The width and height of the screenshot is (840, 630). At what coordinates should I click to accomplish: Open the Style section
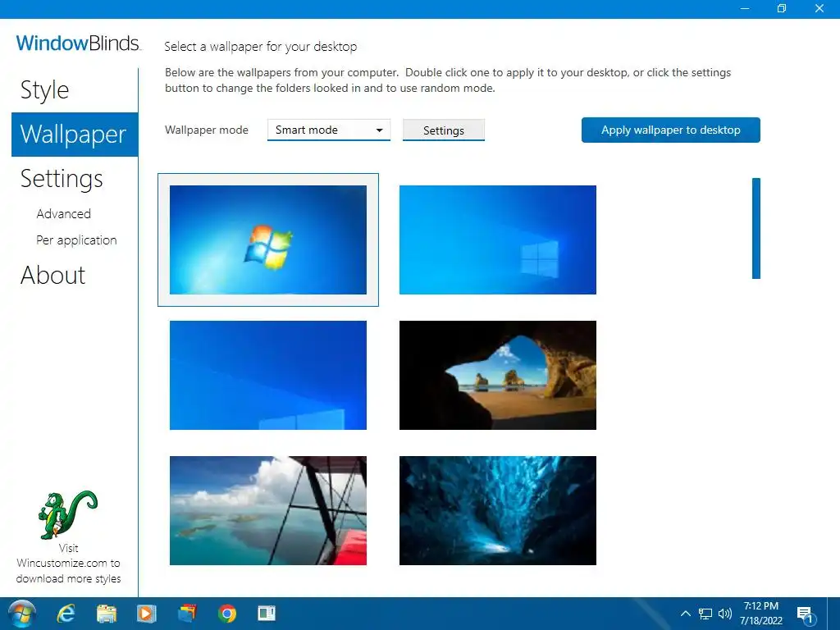[44, 89]
